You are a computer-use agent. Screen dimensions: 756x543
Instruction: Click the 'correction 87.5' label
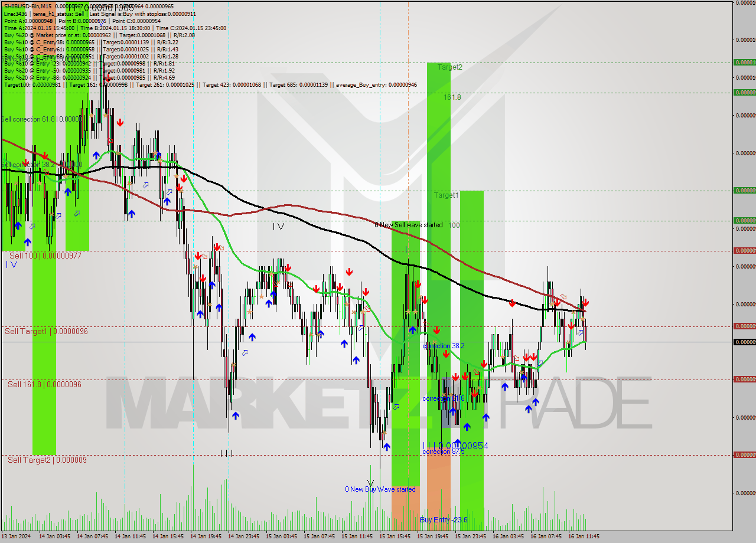click(444, 452)
